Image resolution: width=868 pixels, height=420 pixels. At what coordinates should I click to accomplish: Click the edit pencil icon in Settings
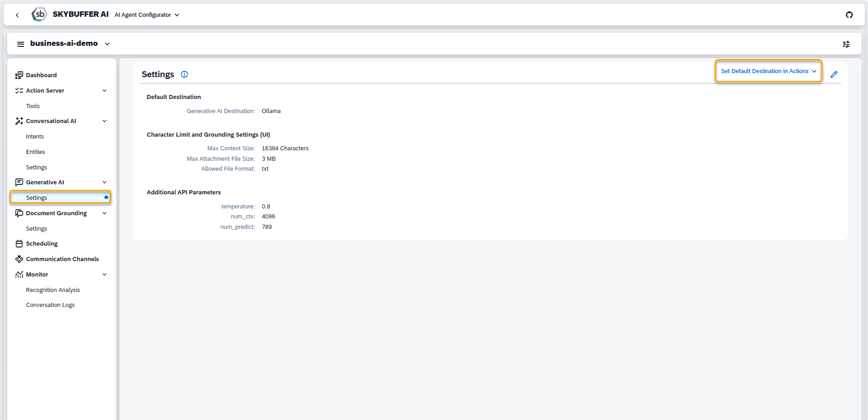(834, 74)
